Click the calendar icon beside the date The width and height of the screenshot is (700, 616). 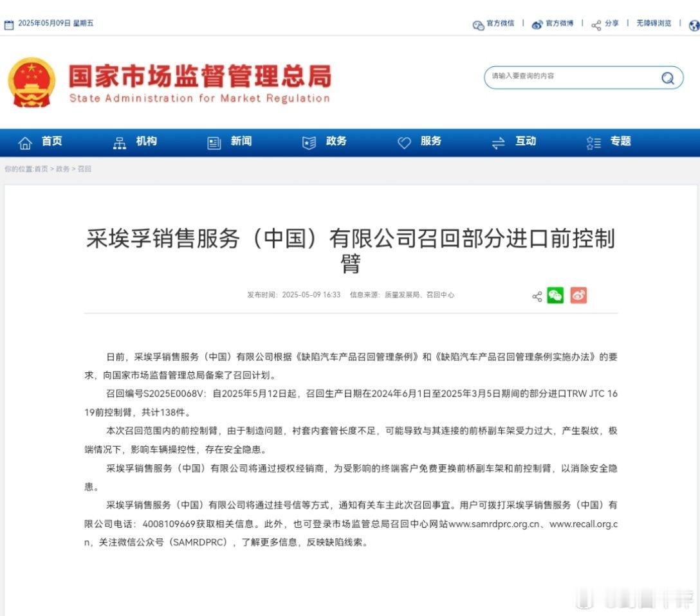coord(8,24)
